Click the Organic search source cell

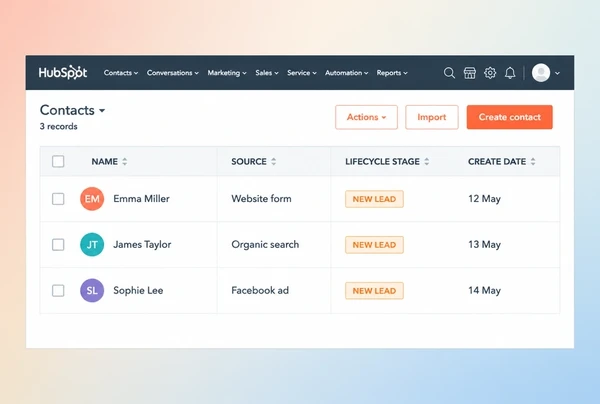point(265,244)
